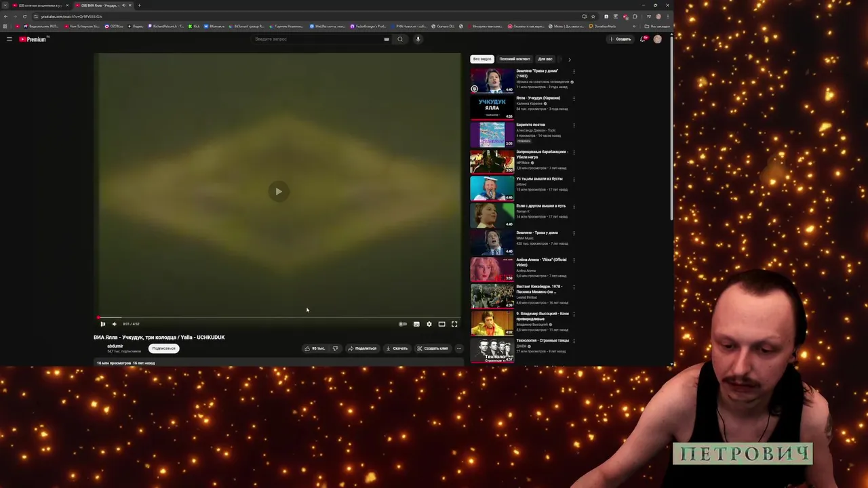Open the abdumir channel link

[x=115, y=346]
